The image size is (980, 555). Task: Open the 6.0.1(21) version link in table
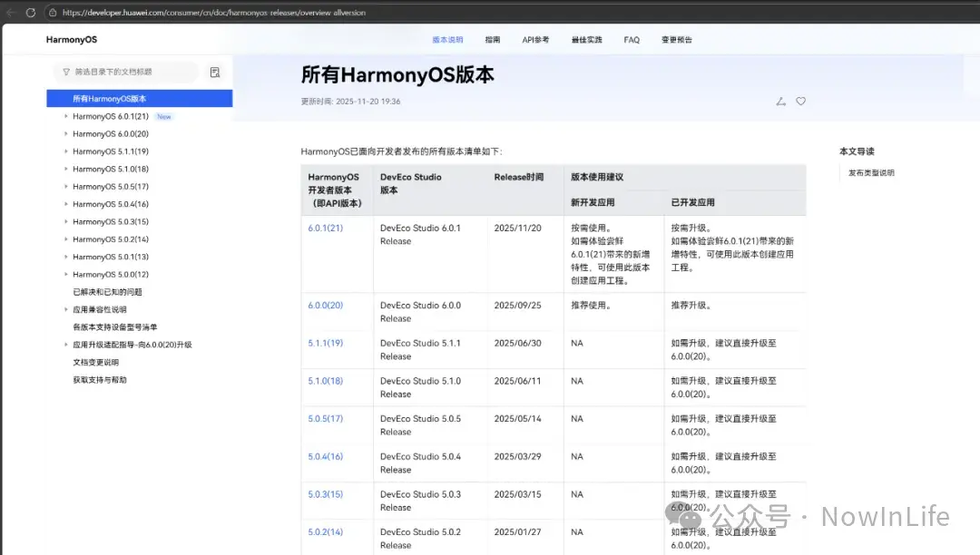click(325, 228)
